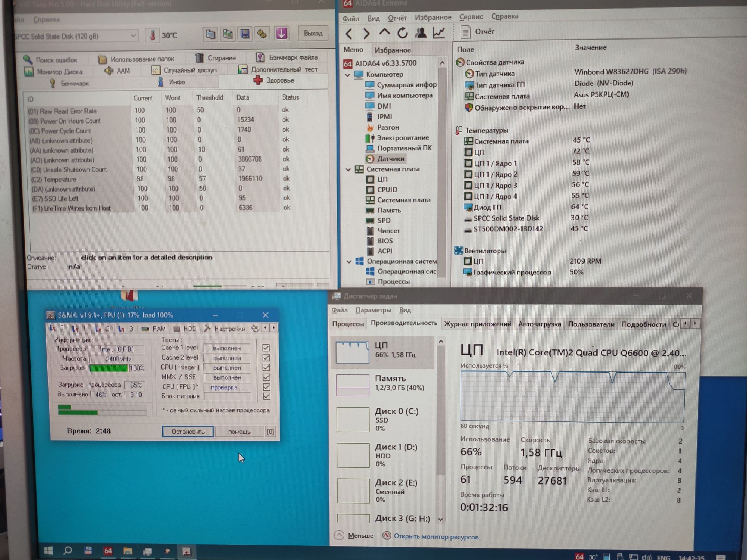Click the second copy screenshot icon in HD Tune
747x560 pixels.
point(227,34)
